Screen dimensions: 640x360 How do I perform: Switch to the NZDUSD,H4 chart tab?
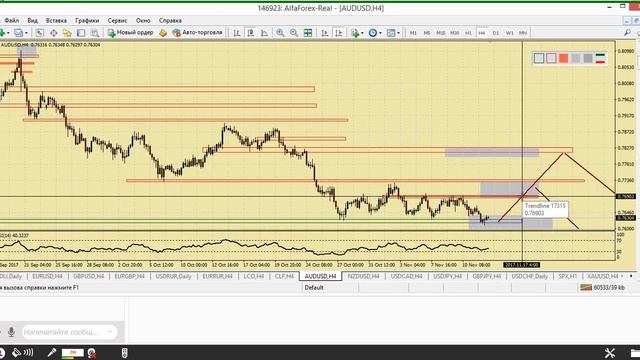click(x=363, y=276)
